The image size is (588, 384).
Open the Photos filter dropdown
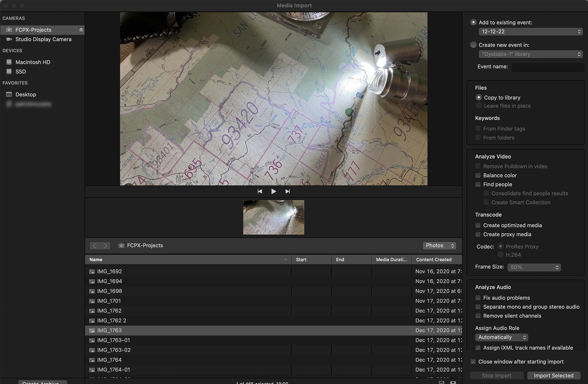(439, 246)
